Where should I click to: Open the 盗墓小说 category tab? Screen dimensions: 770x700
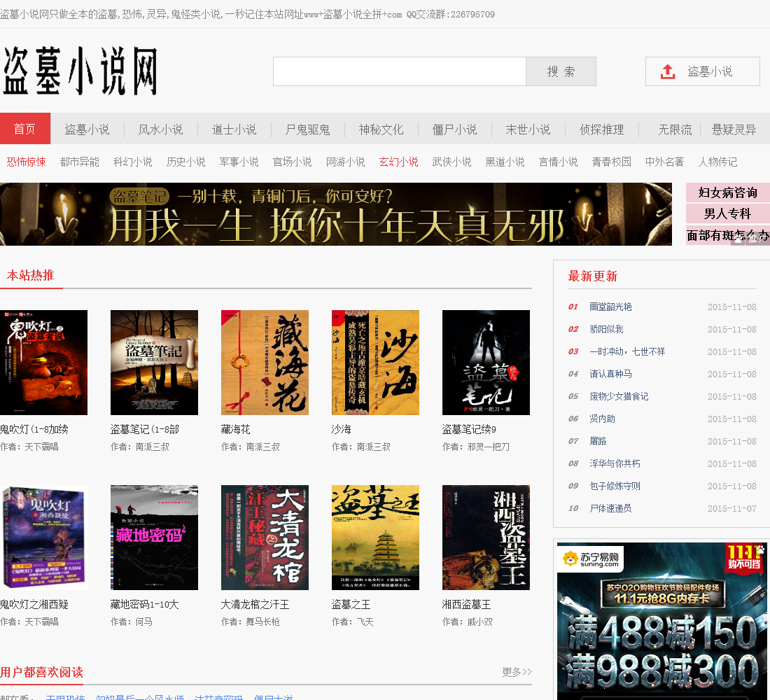(x=87, y=129)
